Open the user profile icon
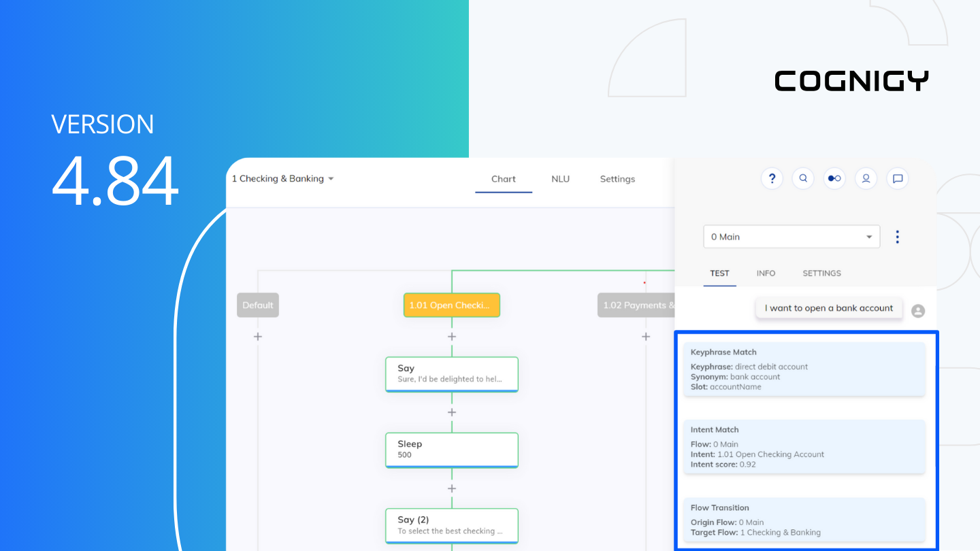 866,178
